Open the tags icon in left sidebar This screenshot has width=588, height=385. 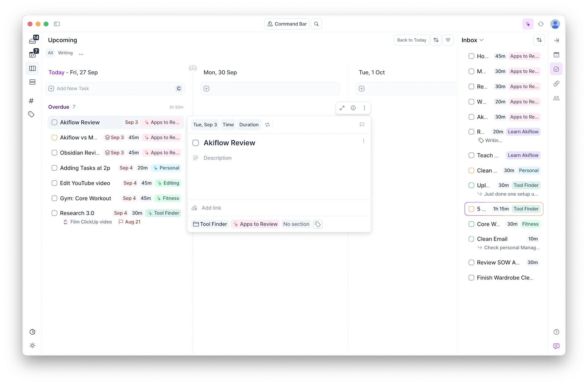point(31,114)
